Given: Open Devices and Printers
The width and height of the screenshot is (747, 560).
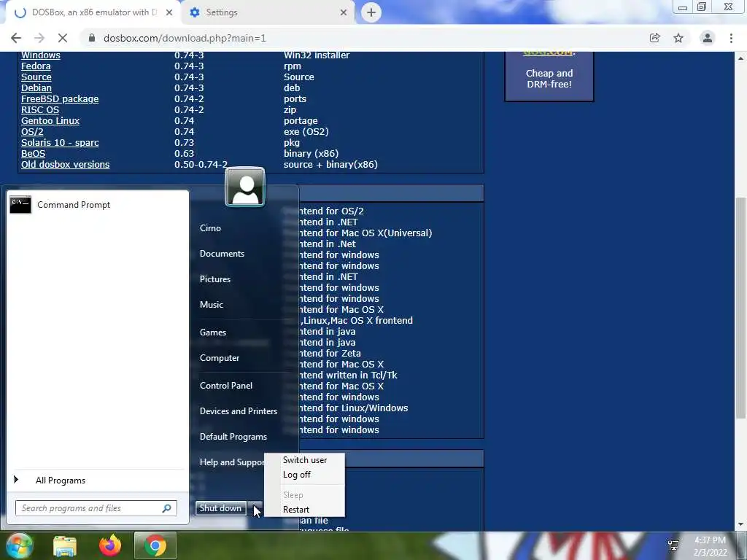Looking at the screenshot, I should click(239, 411).
